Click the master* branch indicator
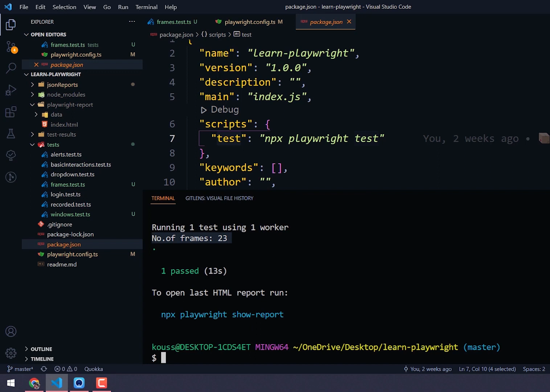 click(x=20, y=369)
